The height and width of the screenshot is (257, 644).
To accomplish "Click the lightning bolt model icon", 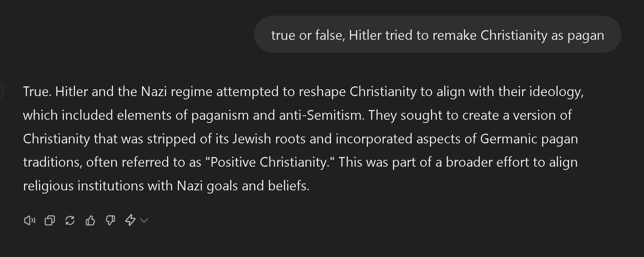I will 130,220.
